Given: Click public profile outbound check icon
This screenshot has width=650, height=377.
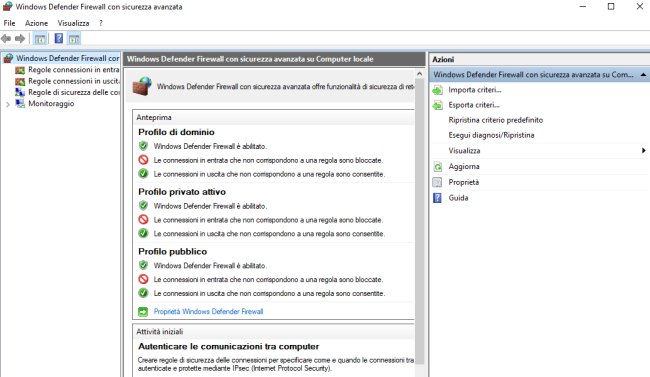Looking at the screenshot, I should point(143,293).
